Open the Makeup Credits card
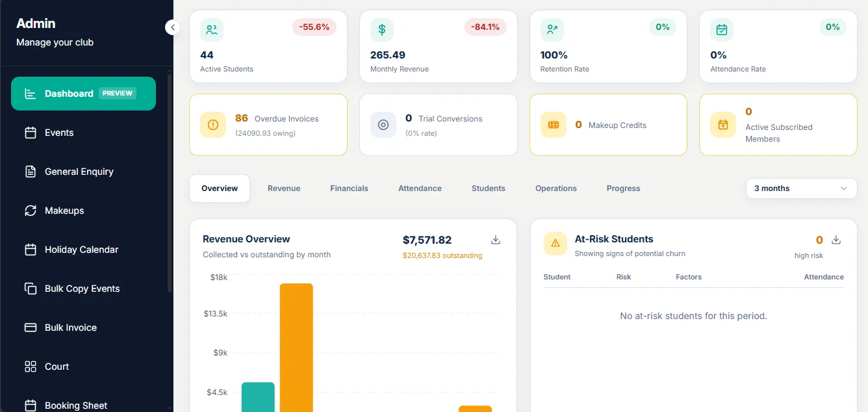Viewport: 868px width, 412px height. (608, 125)
